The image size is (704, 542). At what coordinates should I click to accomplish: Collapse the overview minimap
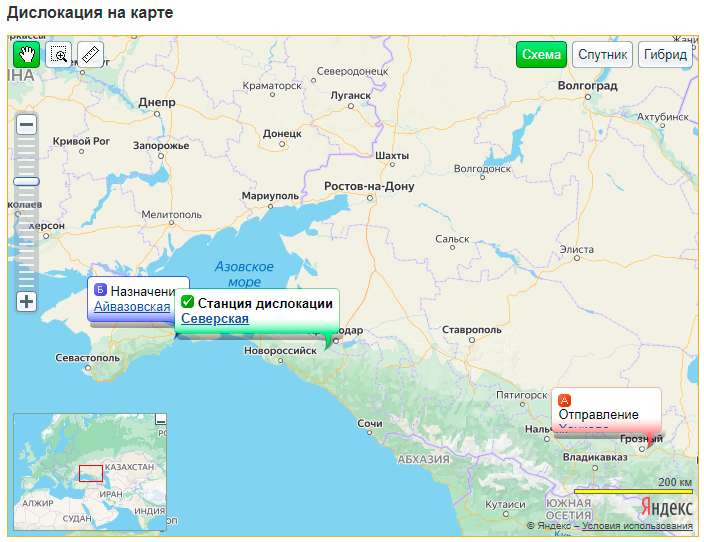coord(160,419)
